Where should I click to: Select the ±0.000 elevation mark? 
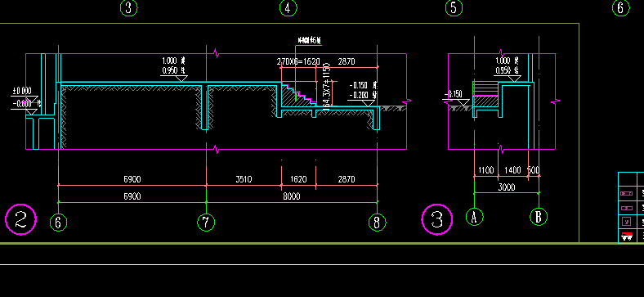[22, 92]
